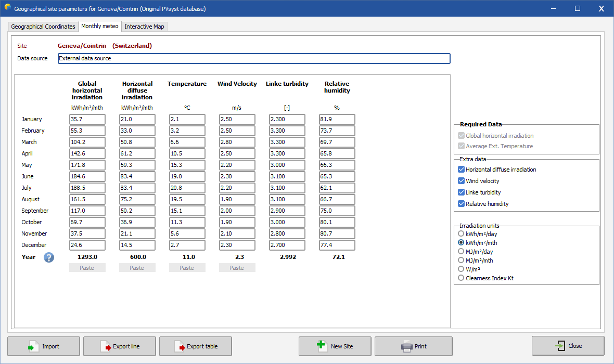Image resolution: width=614 pixels, height=364 pixels.
Task: Edit September relative humidity field 75.0
Action: 337,211
